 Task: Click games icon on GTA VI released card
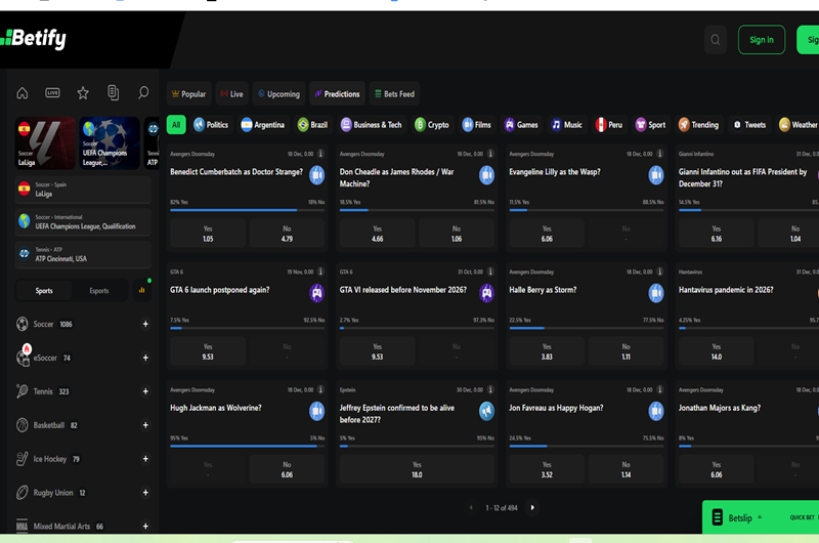[486, 293]
